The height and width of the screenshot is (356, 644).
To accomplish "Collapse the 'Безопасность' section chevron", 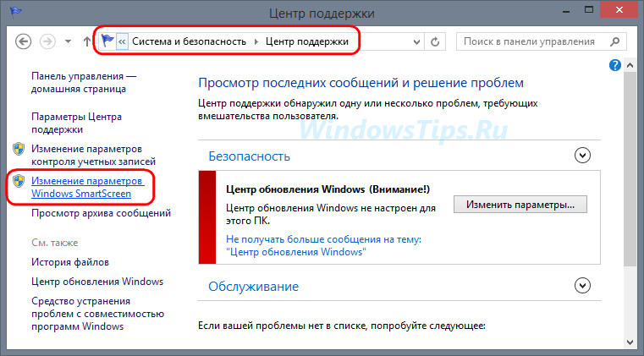I will tap(582, 156).
